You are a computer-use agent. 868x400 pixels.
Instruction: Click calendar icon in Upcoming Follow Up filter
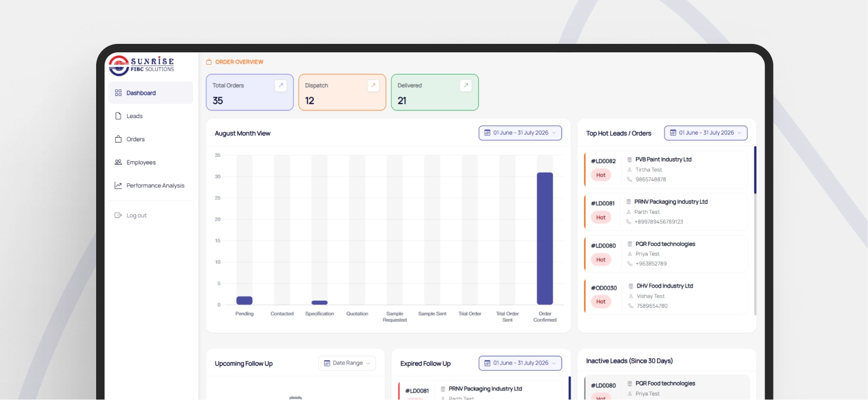327,363
